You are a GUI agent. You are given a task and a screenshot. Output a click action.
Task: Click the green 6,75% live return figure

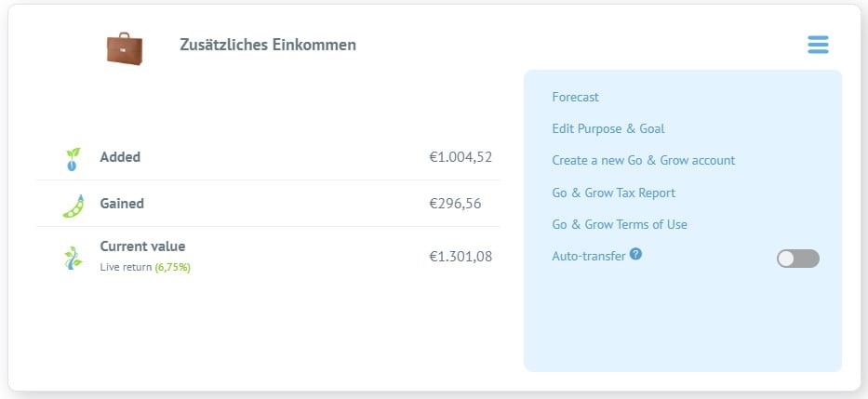point(172,267)
